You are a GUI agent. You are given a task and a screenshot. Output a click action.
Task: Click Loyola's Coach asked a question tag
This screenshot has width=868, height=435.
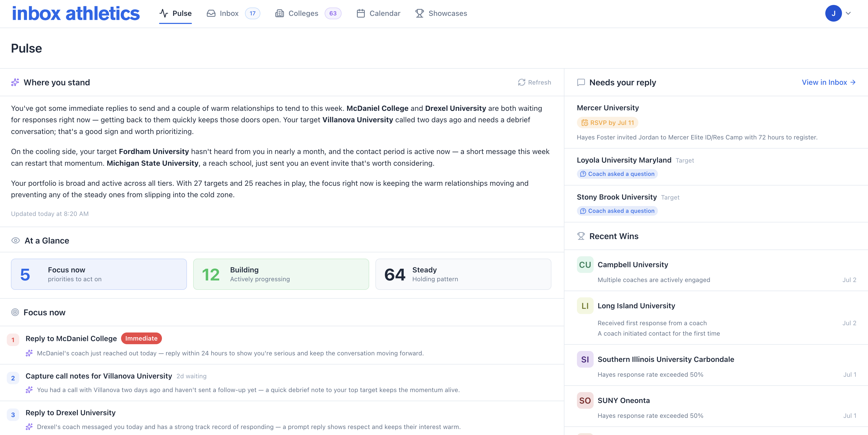pos(617,174)
